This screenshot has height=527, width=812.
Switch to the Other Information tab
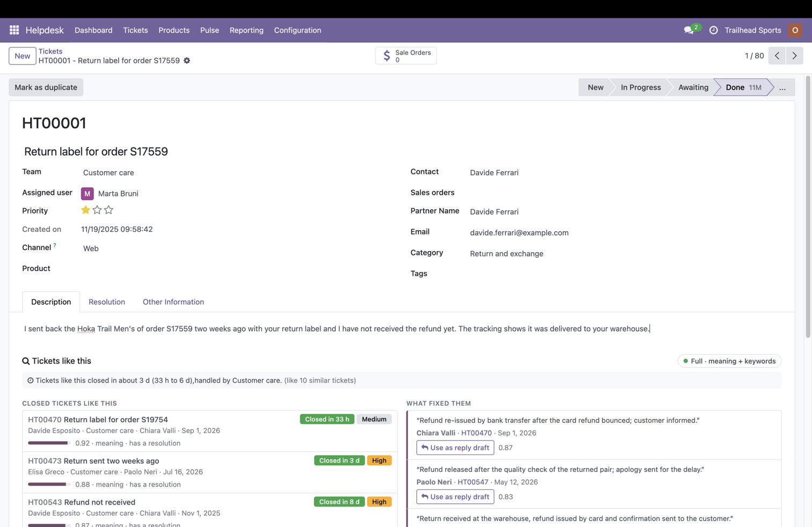173,302
